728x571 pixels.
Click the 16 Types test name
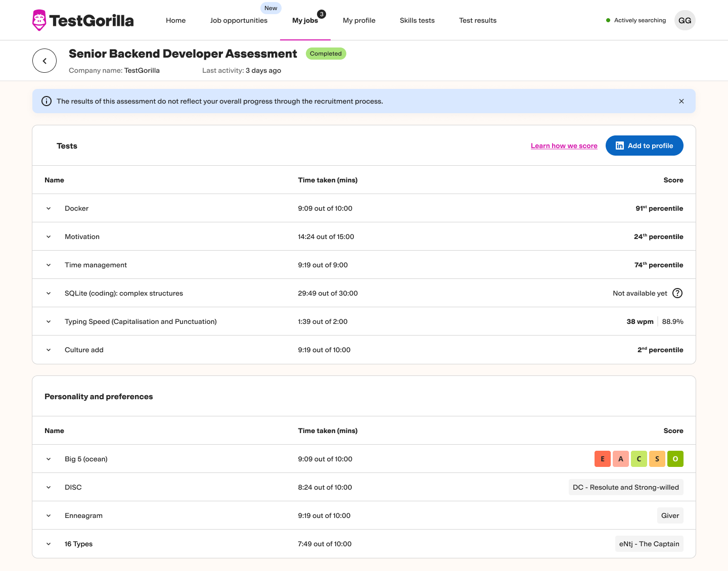click(x=79, y=544)
